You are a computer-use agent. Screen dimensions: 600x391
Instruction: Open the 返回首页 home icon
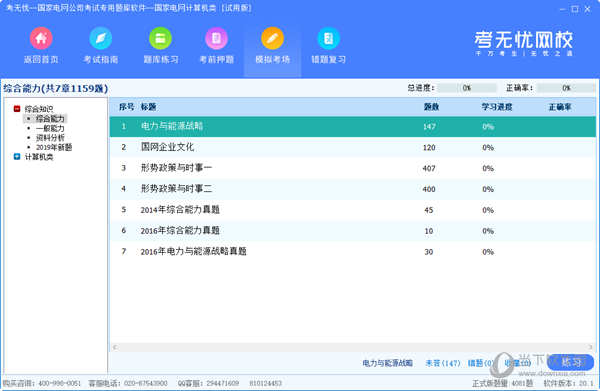click(x=41, y=38)
